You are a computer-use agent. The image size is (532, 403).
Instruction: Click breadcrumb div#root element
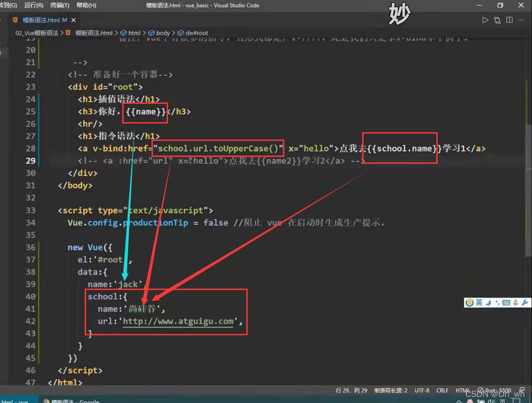pyautogui.click(x=196, y=33)
